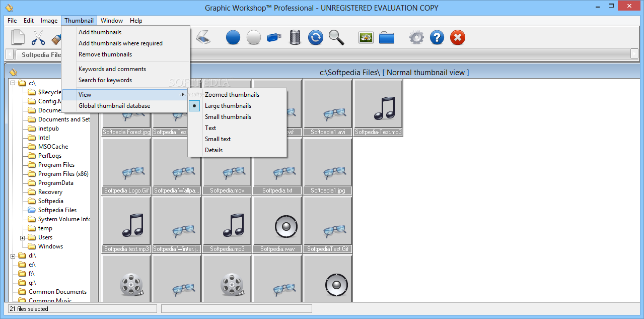644x319 pixels.
Task: Click the '21 files selected' status text
Action: tap(28, 309)
